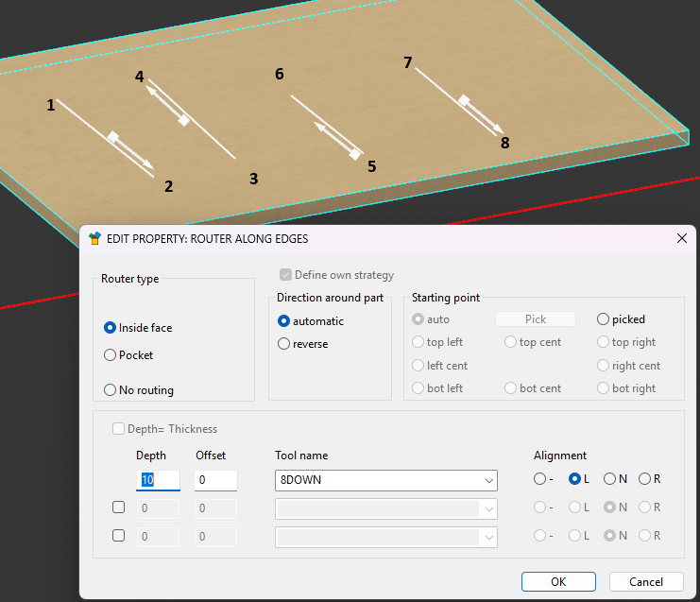Screen dimensions: 700x602
Task: Select the Pocket router type
Action: coord(111,355)
